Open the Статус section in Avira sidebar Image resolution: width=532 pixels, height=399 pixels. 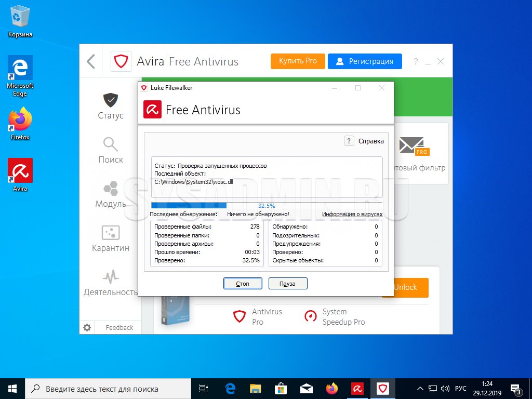coord(111,107)
